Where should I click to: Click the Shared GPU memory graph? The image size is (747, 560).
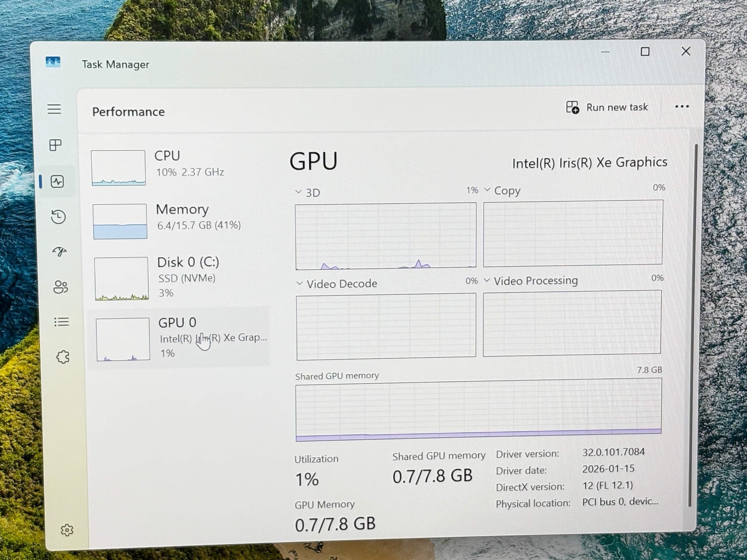[x=479, y=410]
